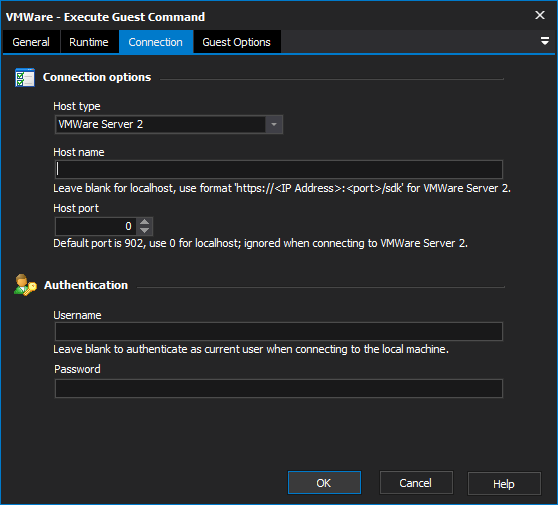
Task: Click the Connection options checklist icon
Action: click(25, 77)
